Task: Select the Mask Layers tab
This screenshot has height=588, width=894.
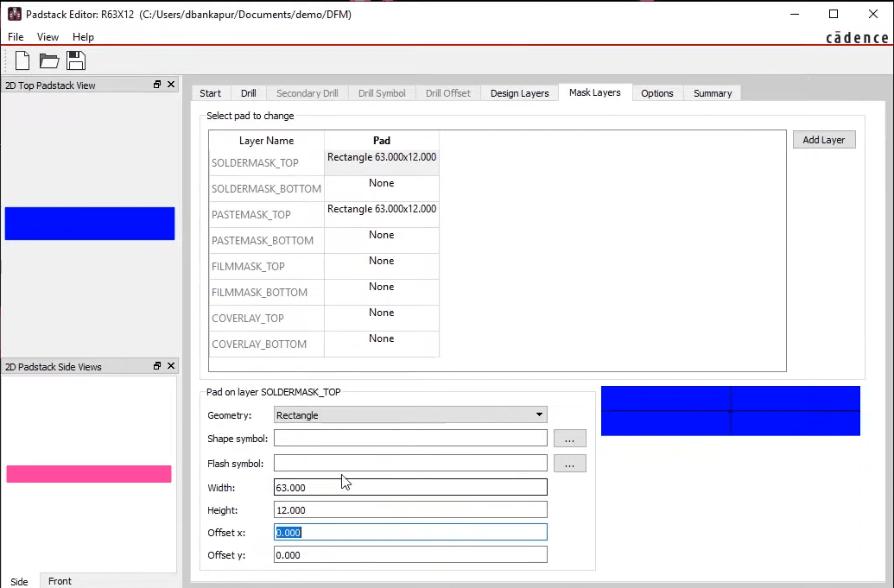Action: coord(594,92)
